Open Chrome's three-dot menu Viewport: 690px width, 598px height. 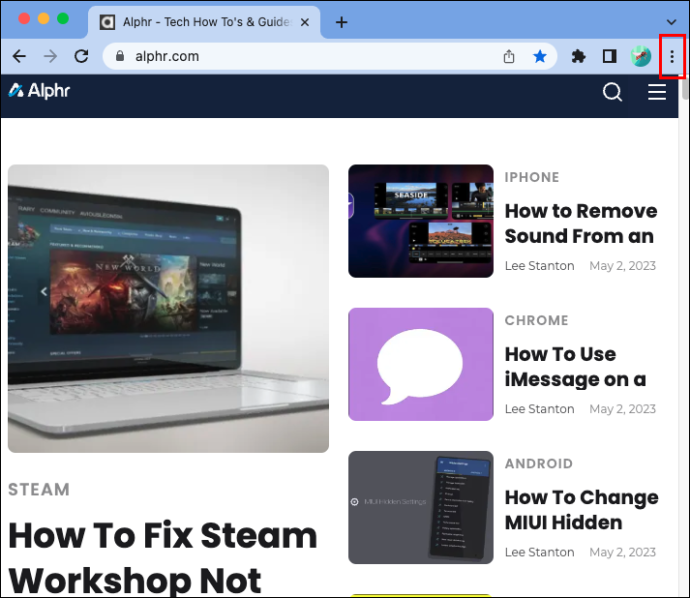(x=672, y=56)
